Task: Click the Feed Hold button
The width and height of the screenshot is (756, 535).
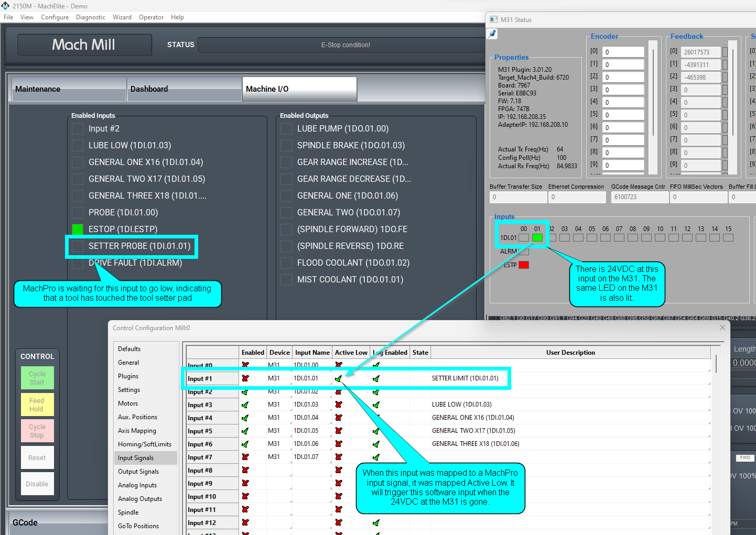Action: click(x=37, y=405)
